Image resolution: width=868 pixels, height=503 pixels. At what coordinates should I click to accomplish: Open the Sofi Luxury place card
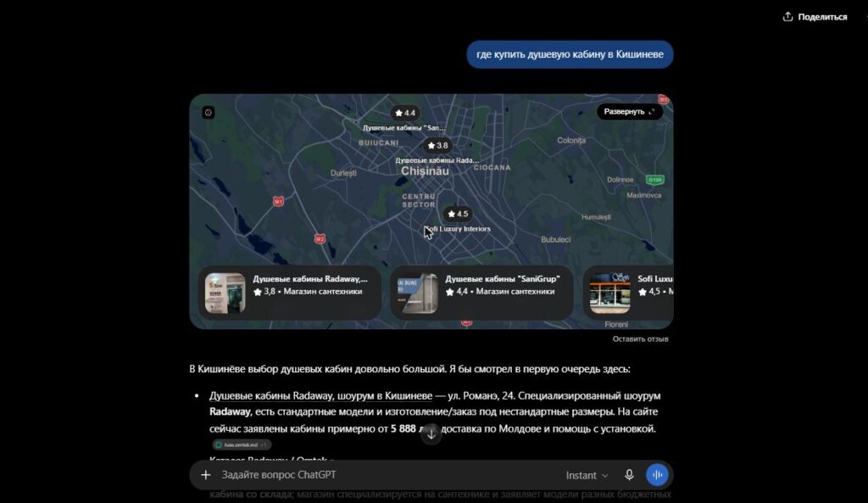[628, 293]
